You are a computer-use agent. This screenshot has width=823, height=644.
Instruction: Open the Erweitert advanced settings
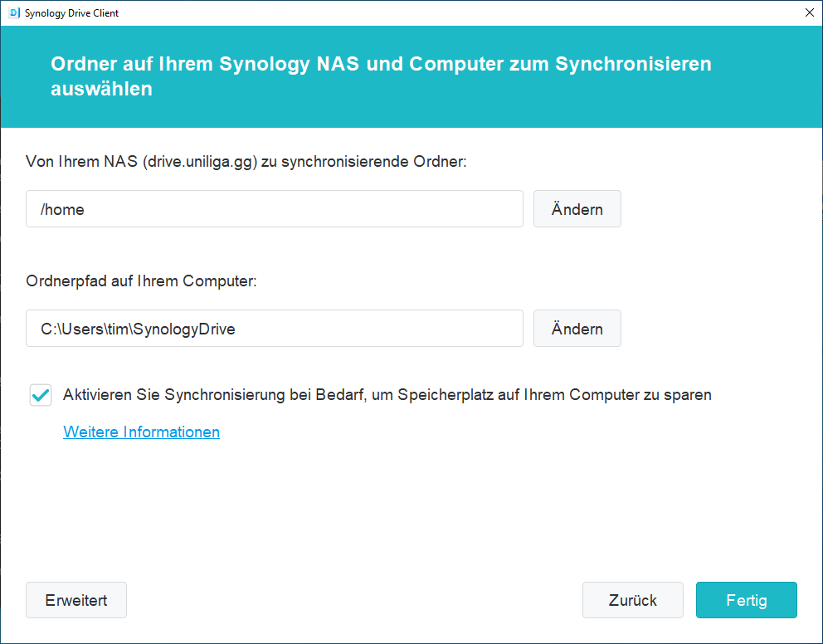pos(76,600)
